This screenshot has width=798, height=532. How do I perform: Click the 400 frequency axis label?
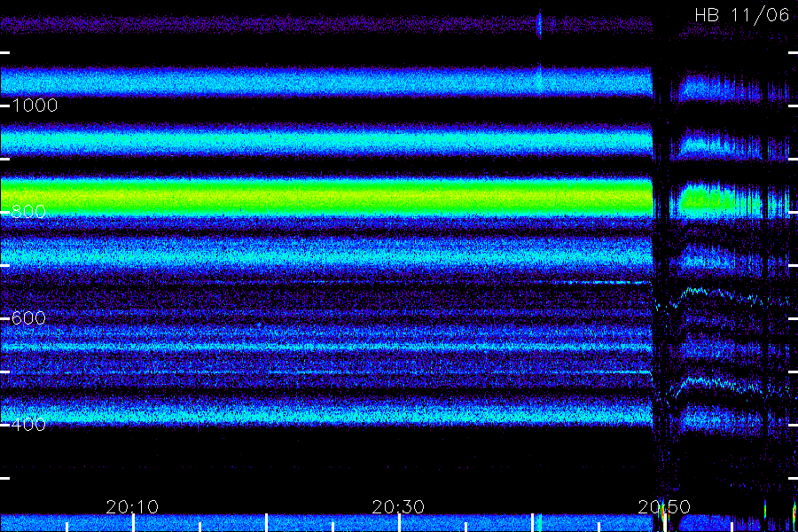[x=28, y=425]
